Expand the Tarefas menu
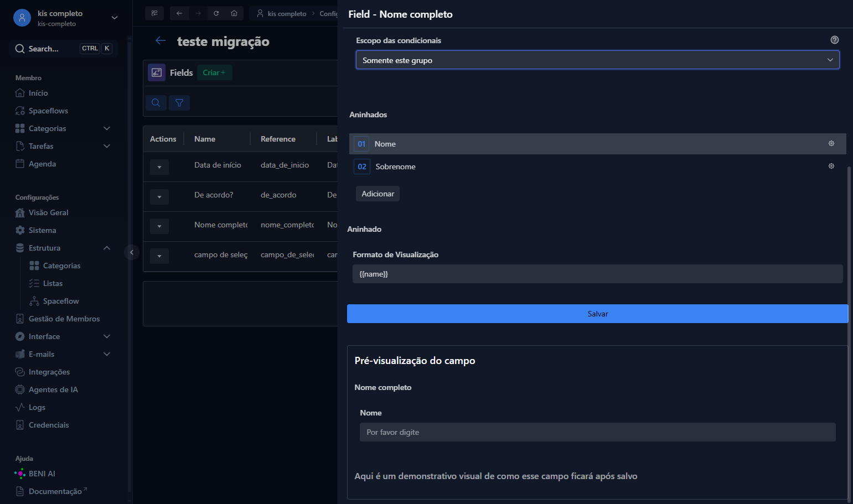Viewport: 853px width, 504px height. (x=107, y=146)
